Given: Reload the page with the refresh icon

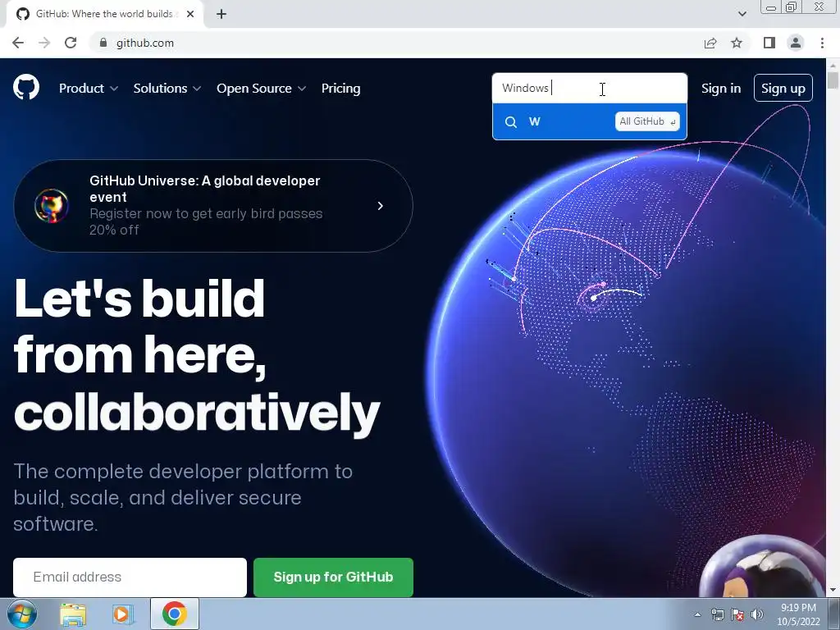Looking at the screenshot, I should [x=71, y=43].
